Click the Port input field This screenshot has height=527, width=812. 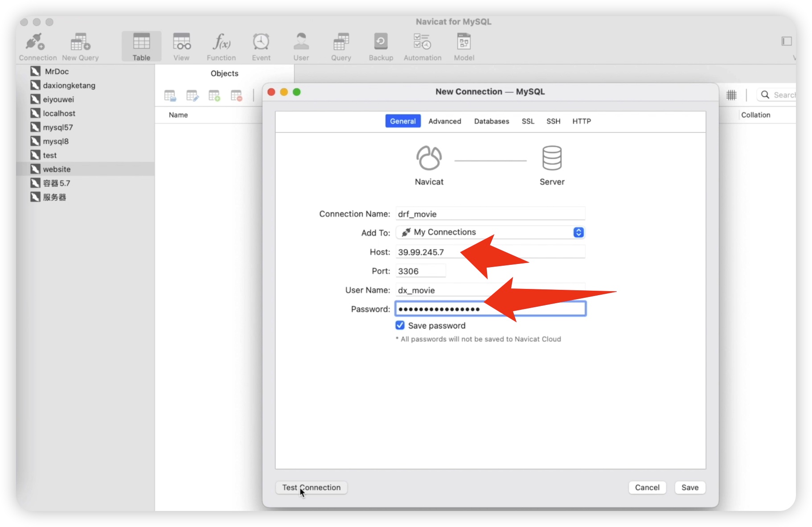pyautogui.click(x=421, y=271)
